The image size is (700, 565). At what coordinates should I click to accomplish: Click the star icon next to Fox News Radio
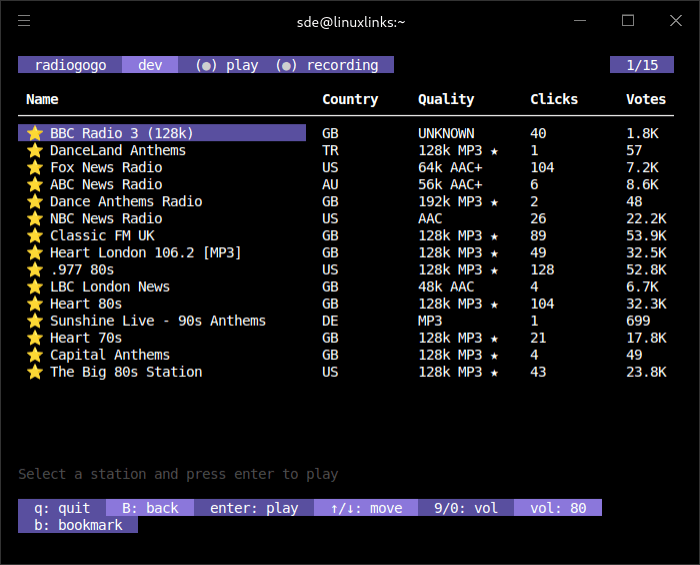(35, 167)
